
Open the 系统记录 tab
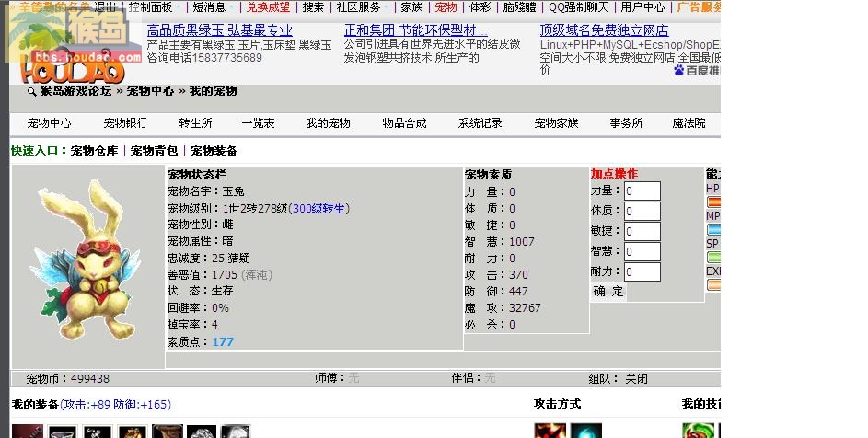(480, 123)
